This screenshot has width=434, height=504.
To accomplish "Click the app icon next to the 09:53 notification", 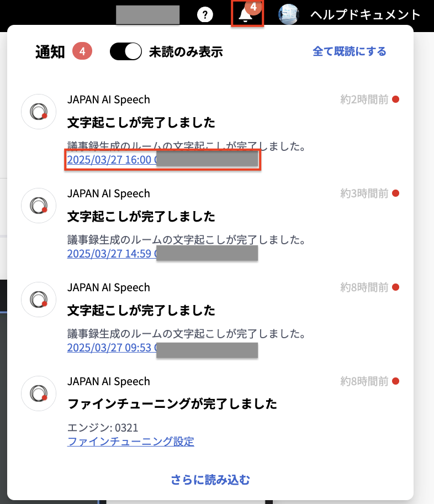I will [38, 299].
